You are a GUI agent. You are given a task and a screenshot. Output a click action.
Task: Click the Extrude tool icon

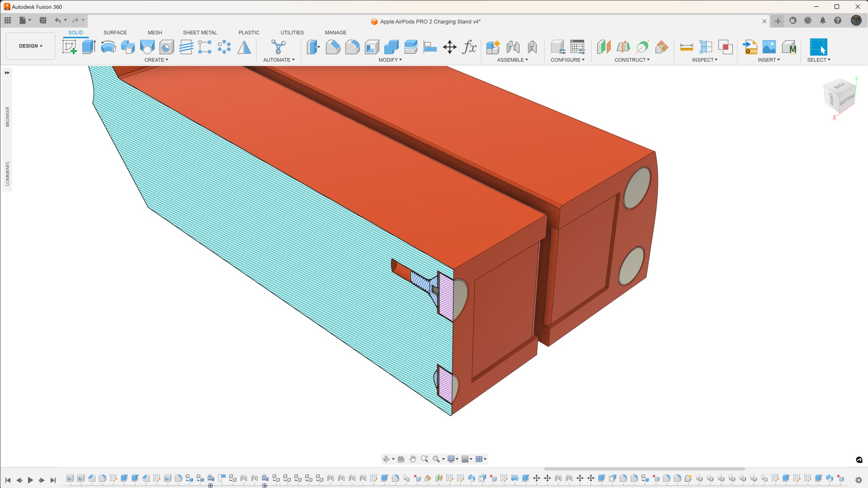click(x=89, y=47)
